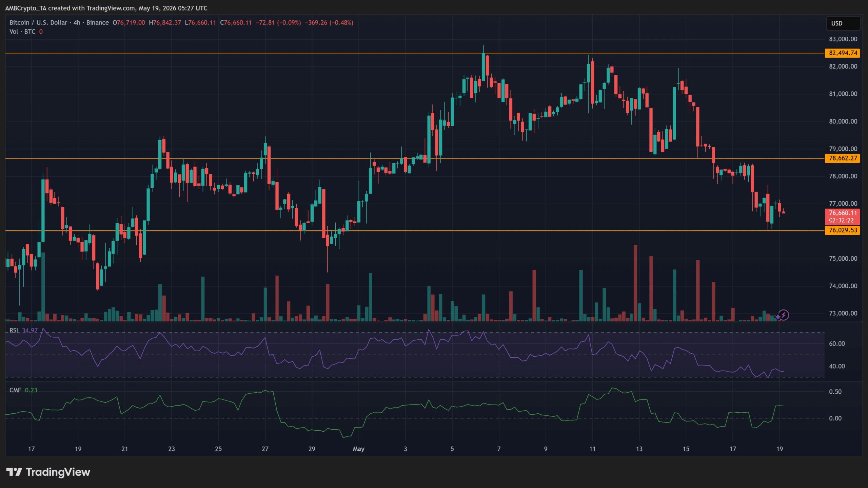Click the TradingView wordmark link

[x=58, y=472]
